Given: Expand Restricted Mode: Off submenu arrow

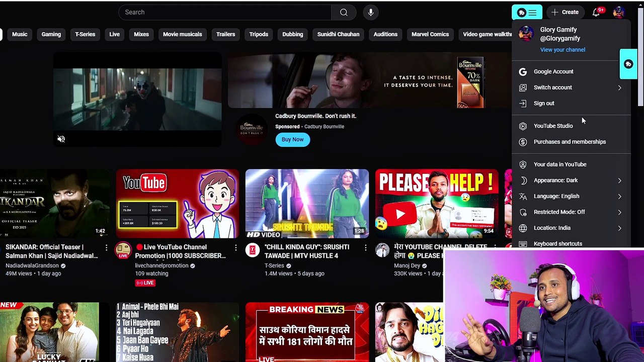Looking at the screenshot, I should point(619,212).
